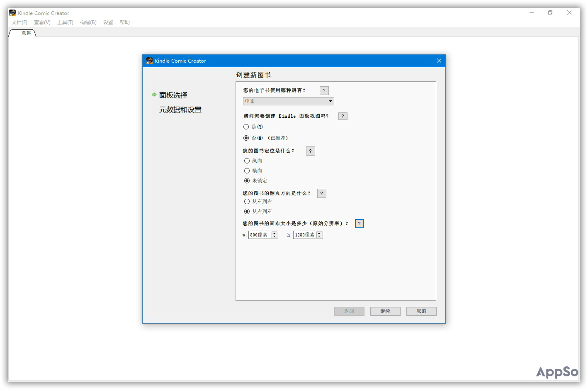588x390 pixels.
Task: Click inside the width input field
Action: point(259,234)
